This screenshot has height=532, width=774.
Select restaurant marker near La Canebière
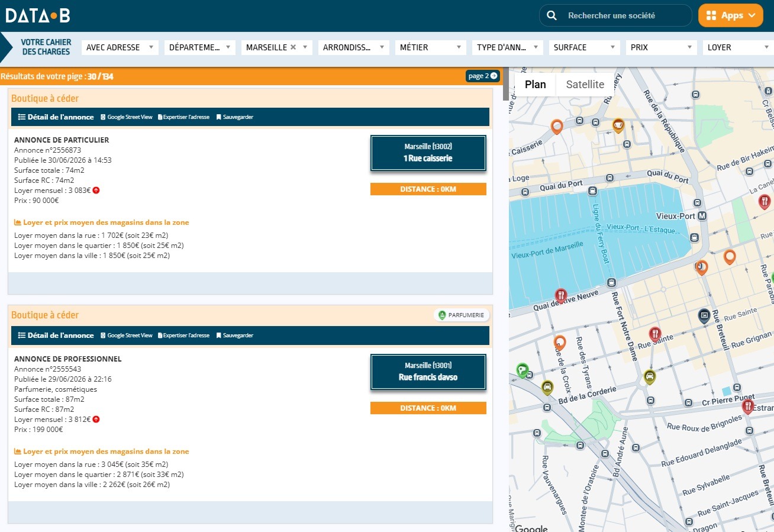[765, 202]
